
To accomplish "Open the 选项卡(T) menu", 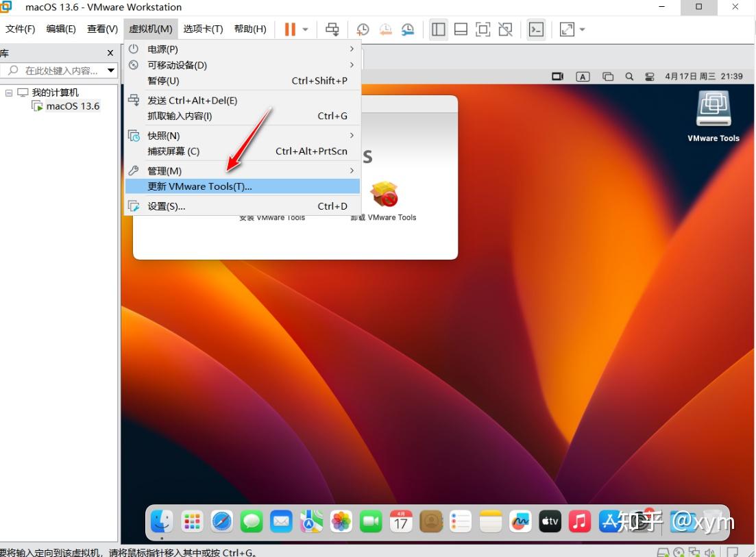I will [203, 29].
